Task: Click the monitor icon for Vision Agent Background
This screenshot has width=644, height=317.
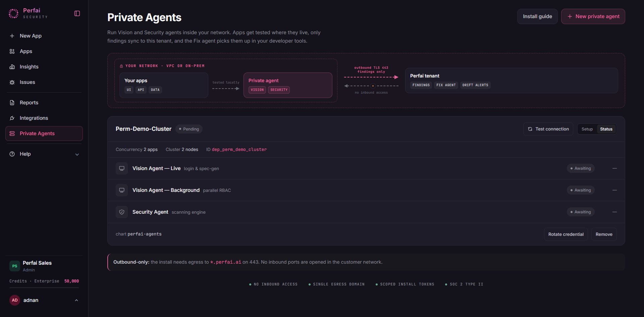Action: point(122,190)
